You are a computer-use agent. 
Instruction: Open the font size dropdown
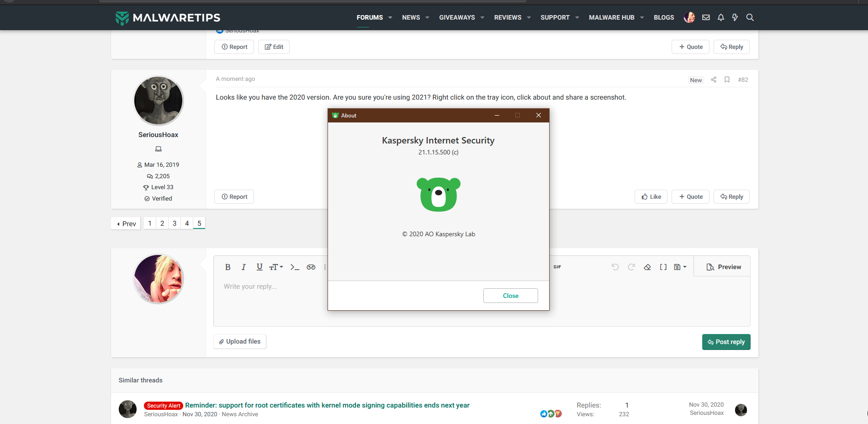click(x=276, y=267)
